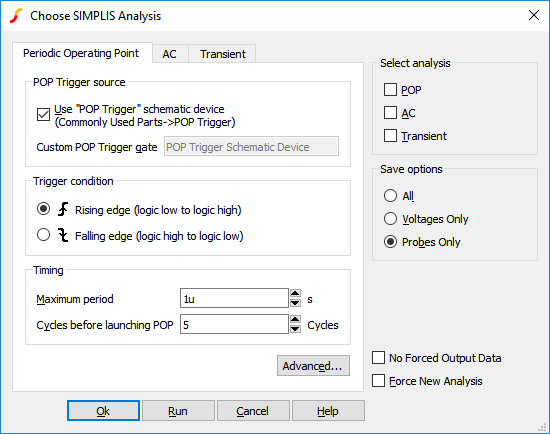Open the Transient tab

coord(222,54)
